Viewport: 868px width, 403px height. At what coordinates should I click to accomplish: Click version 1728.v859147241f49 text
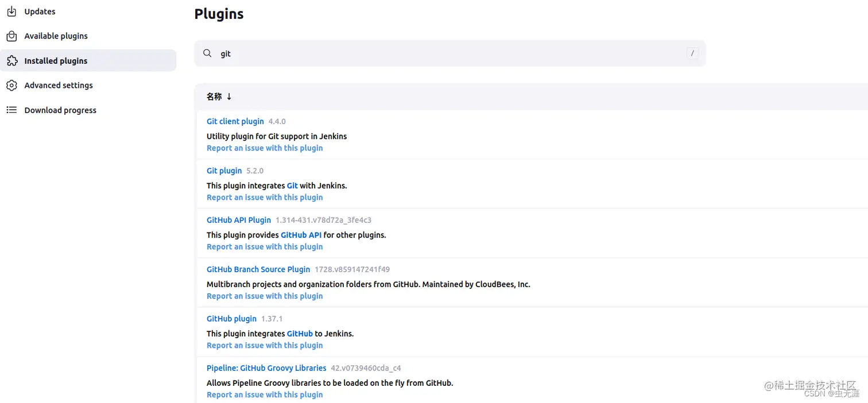click(x=352, y=270)
